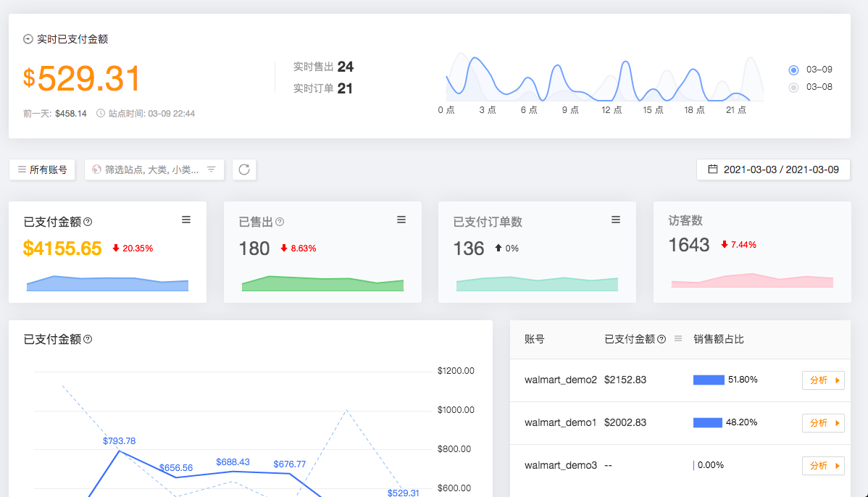Open the date range picker 2021-03-03 / 2021-03-09
868x497 pixels.
[x=773, y=170]
